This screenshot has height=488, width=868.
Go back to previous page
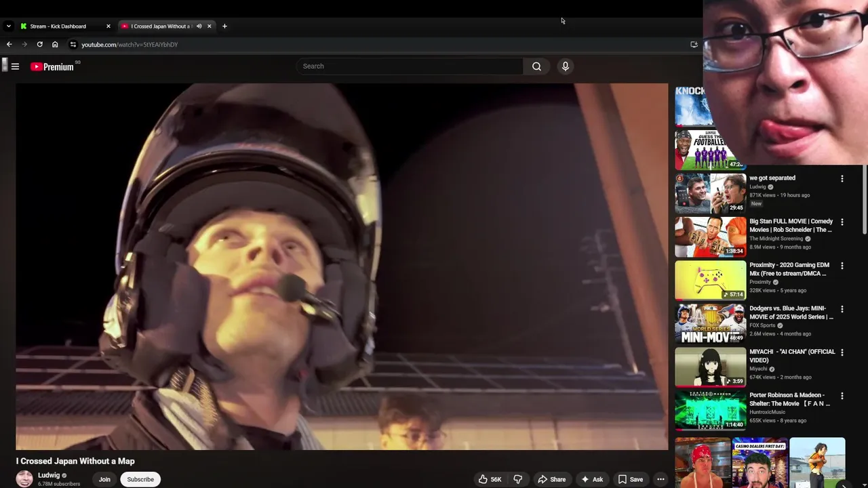click(9, 45)
